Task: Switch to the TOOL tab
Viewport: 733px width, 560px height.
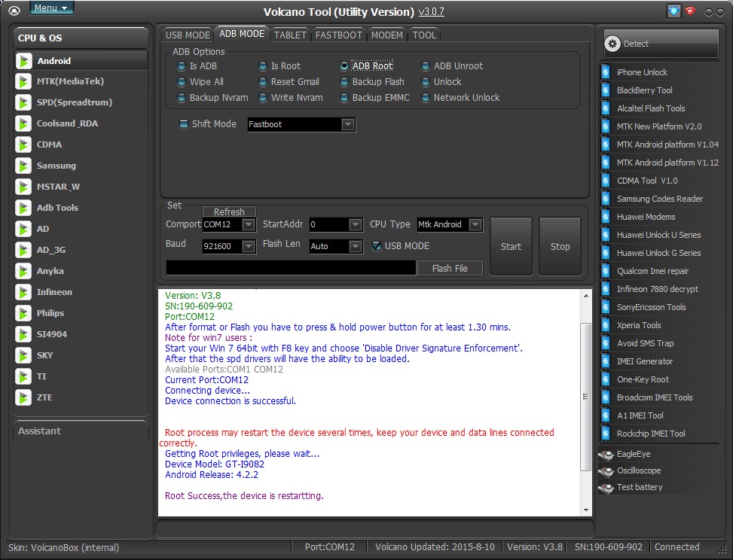Action: (424, 35)
